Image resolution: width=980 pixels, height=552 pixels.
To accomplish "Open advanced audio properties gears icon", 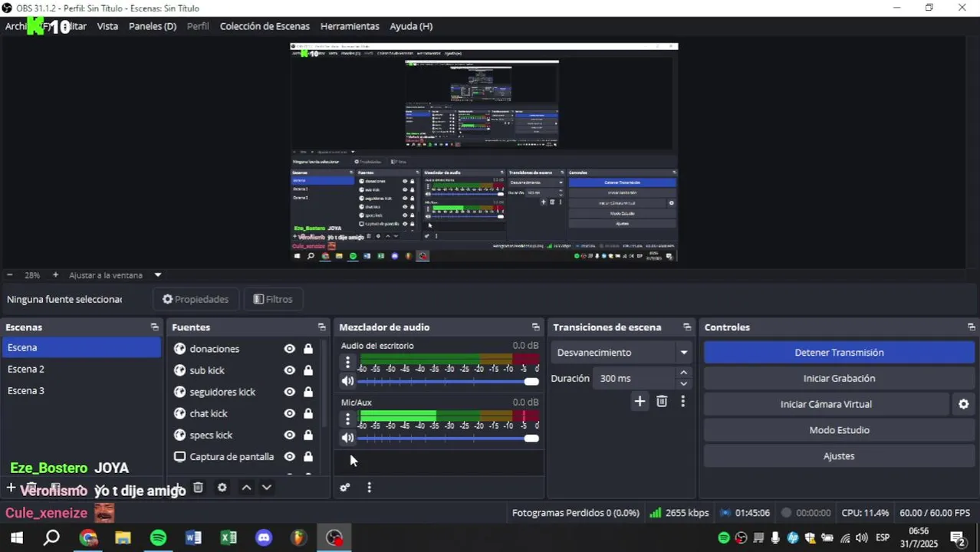I will tap(345, 488).
